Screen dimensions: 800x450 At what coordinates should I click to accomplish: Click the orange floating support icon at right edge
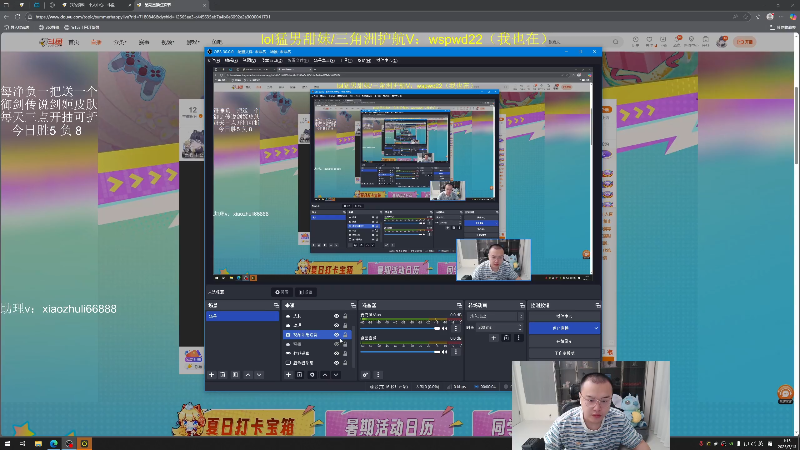click(x=785, y=393)
